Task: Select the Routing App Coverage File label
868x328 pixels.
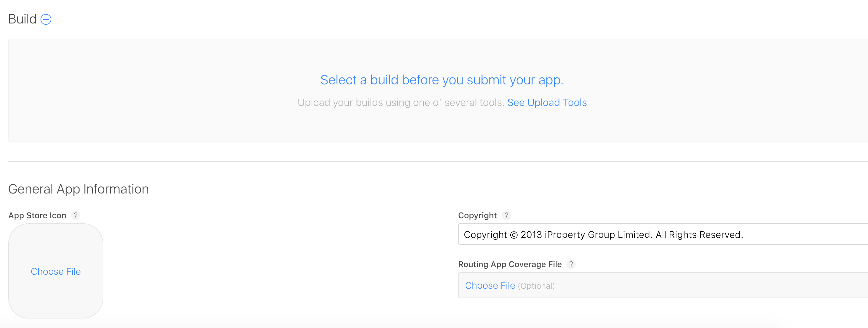Action: click(510, 264)
